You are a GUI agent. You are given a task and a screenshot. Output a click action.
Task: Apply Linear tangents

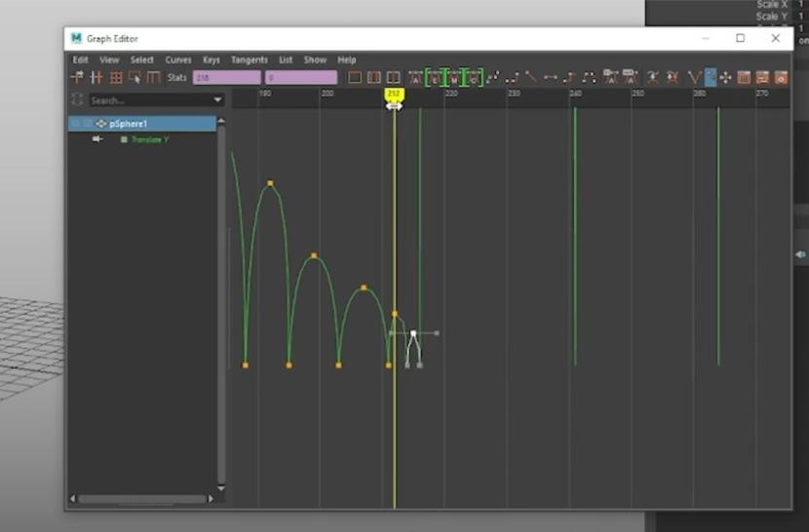tap(531, 78)
